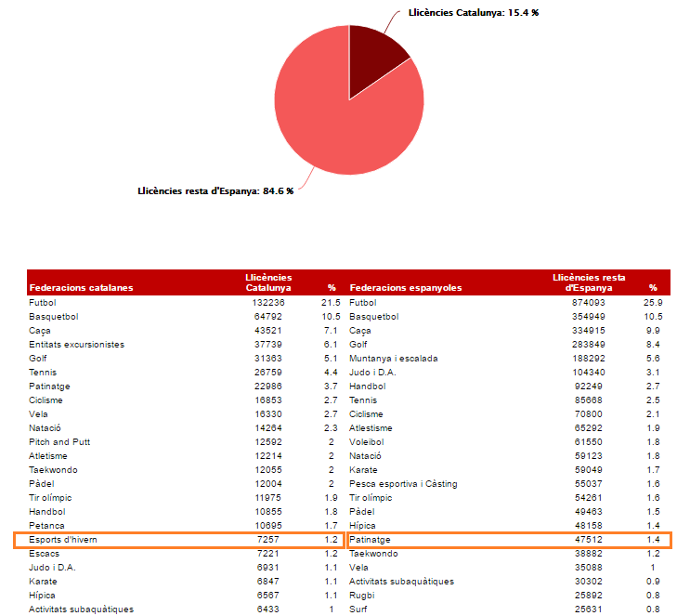Screen dimensions: 690x616
Task: Click the 'Llicències resta d'Espanya' table header
Action: point(589,282)
